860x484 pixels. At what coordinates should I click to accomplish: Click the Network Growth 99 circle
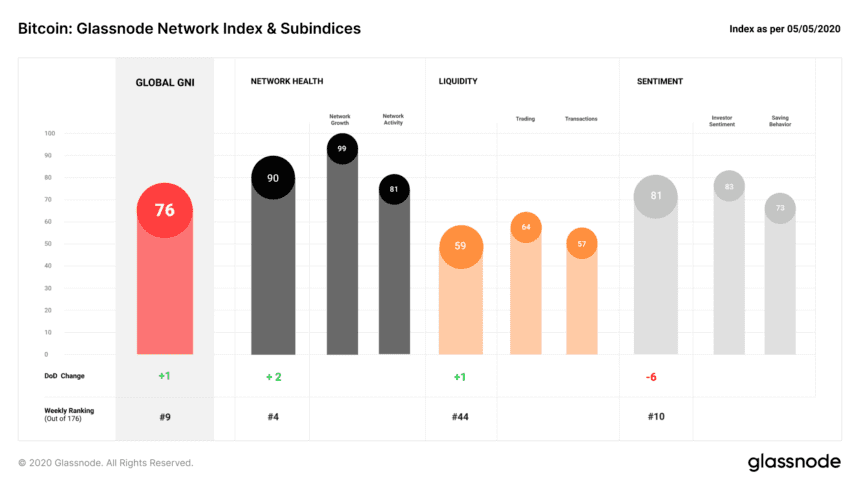[342, 149]
